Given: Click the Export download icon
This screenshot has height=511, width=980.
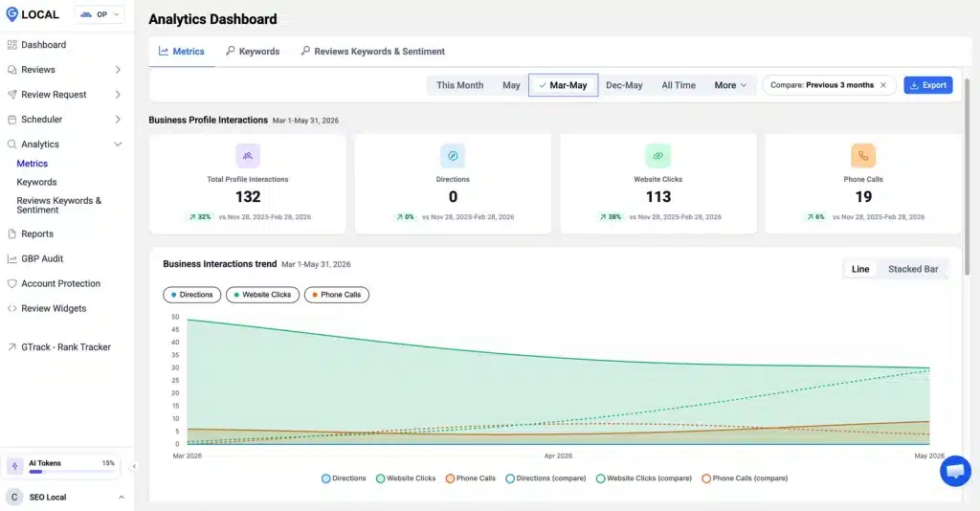Looking at the screenshot, I should click(914, 85).
